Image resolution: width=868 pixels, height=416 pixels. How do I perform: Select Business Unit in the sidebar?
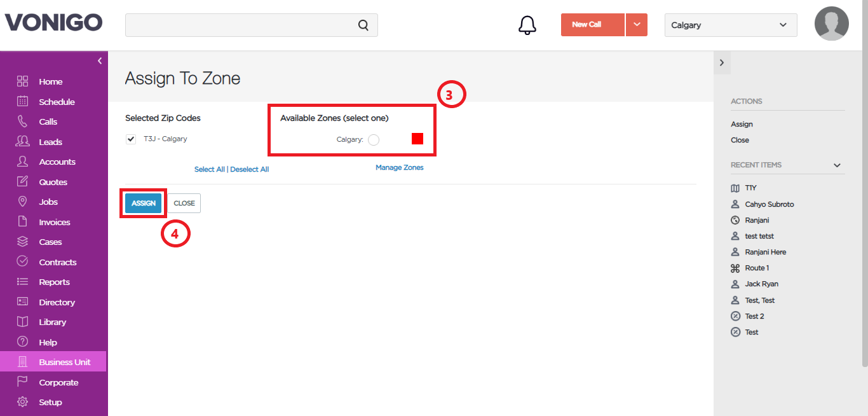53,362
